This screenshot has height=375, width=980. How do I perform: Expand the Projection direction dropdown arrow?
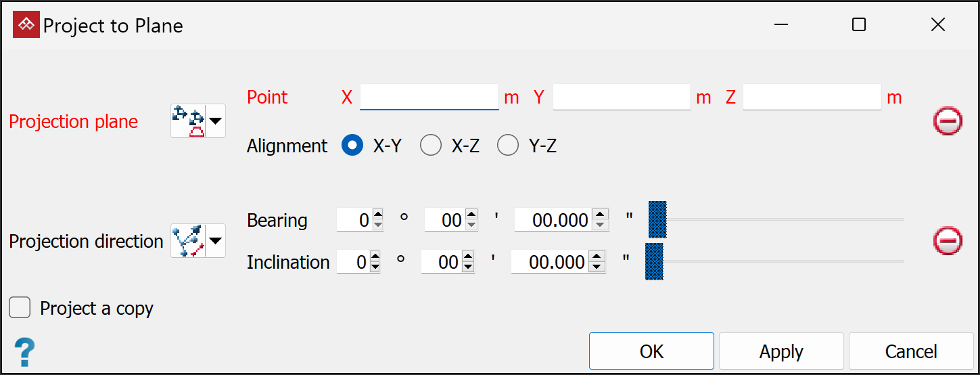[216, 241]
